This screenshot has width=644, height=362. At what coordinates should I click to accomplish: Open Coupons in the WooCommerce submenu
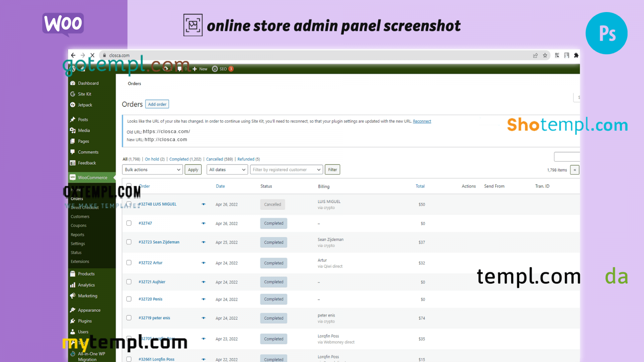[78, 226]
